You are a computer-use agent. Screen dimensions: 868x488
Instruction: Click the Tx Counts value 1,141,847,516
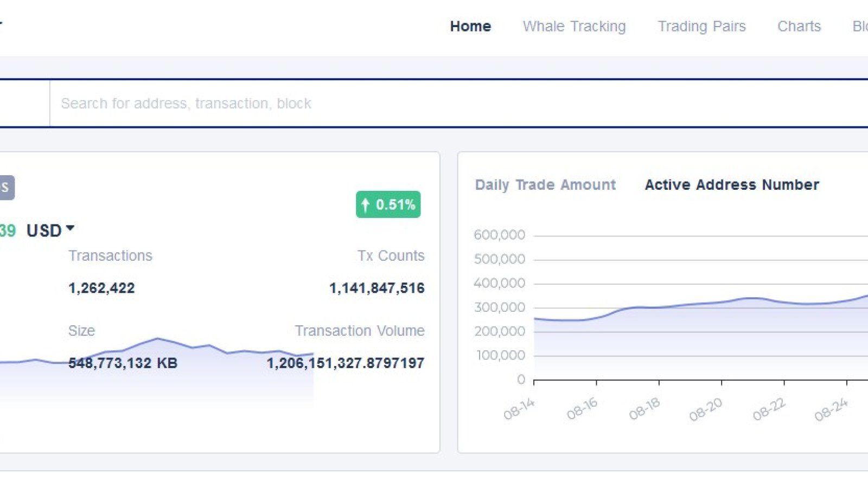376,288
